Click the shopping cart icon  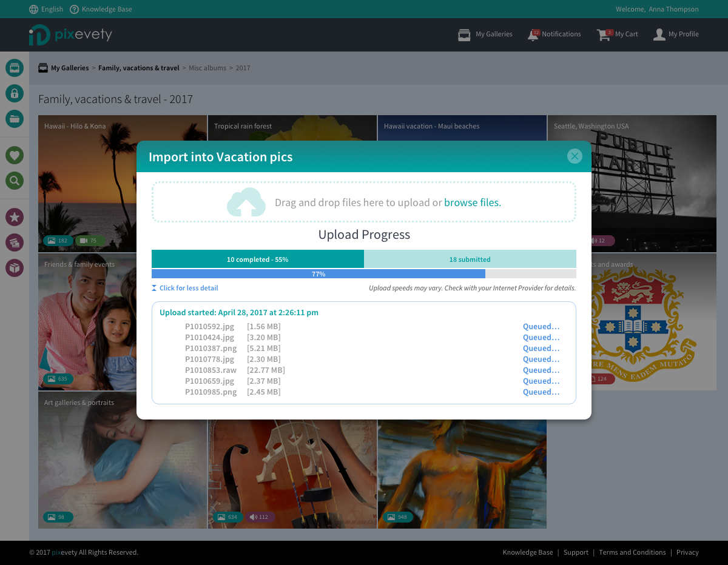tap(604, 35)
